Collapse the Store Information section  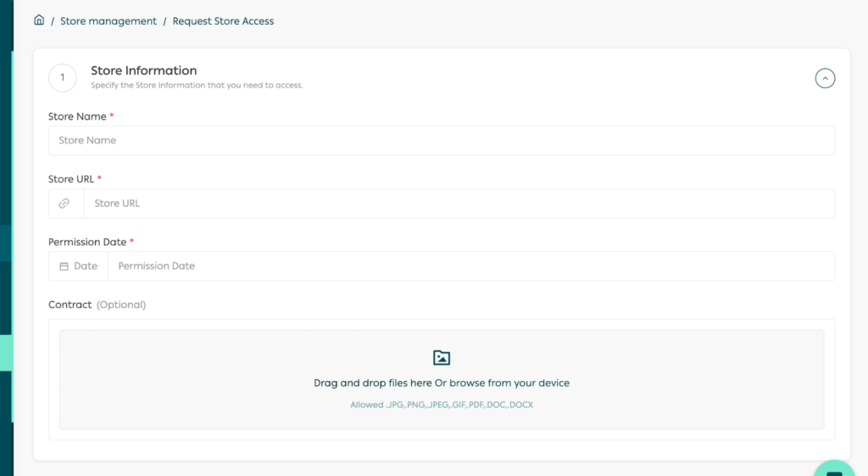click(825, 78)
